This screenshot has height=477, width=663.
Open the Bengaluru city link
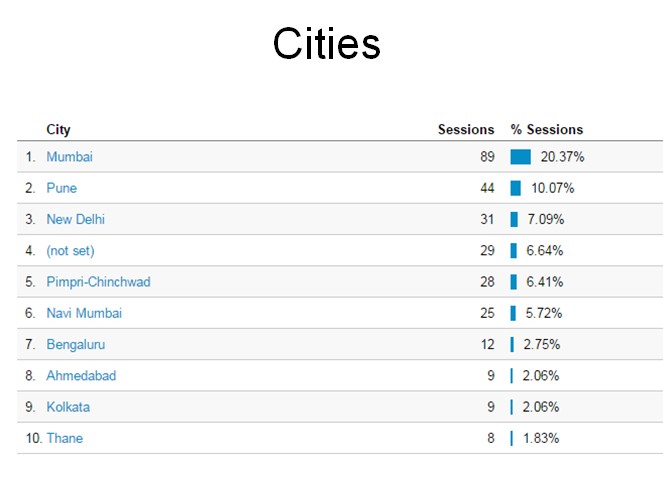[76, 345]
